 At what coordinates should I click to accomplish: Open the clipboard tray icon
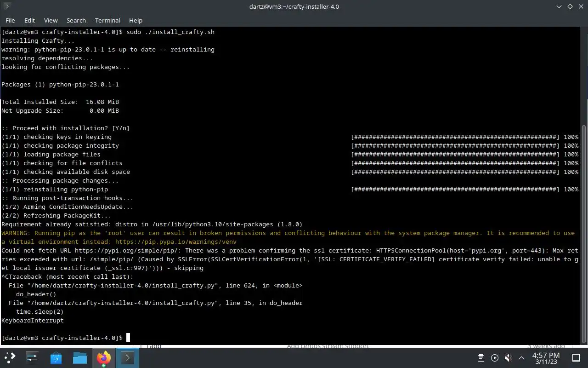click(x=481, y=358)
